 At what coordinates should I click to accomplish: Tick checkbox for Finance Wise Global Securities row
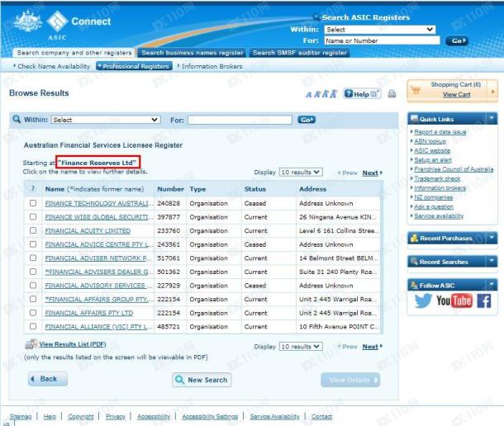tap(33, 217)
